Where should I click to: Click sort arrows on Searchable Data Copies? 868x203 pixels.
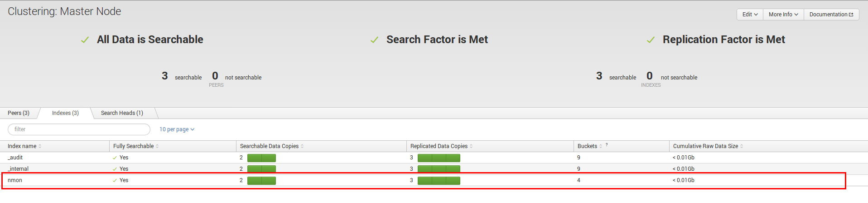pyautogui.click(x=302, y=146)
